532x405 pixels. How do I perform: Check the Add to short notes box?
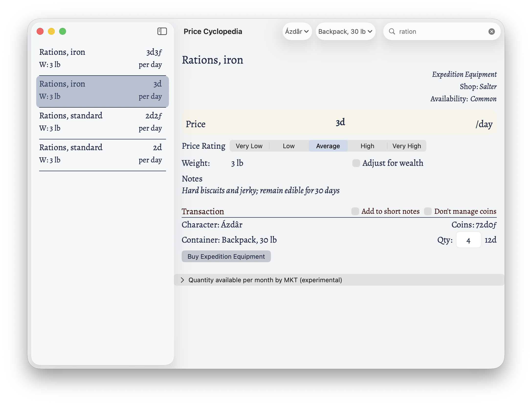[355, 211]
